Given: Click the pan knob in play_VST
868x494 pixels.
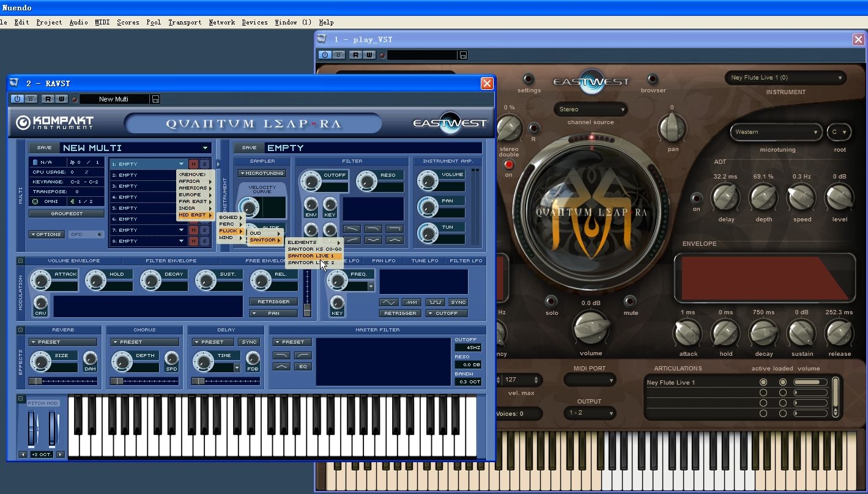Looking at the screenshot, I should pos(672,127).
